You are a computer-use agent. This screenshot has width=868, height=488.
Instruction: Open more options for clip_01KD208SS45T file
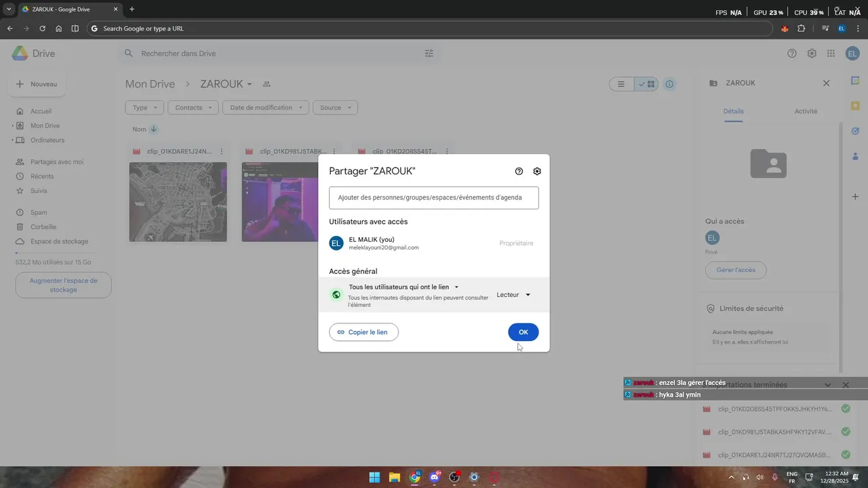tap(446, 151)
